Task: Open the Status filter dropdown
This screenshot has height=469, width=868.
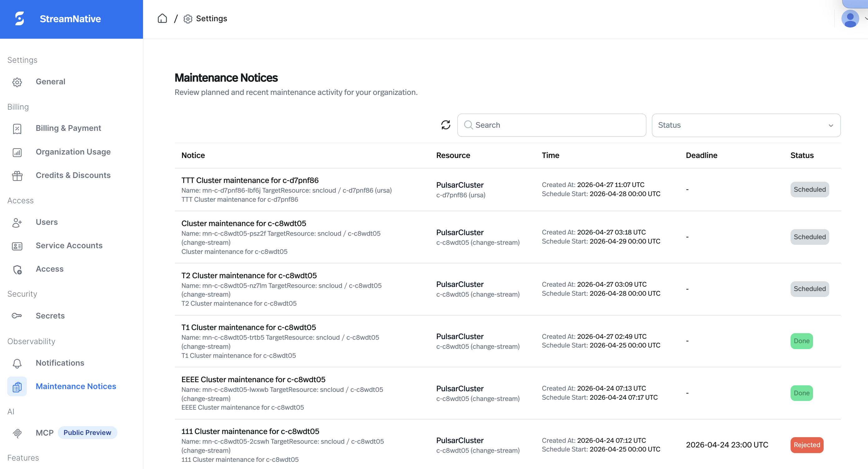Action: coord(746,125)
